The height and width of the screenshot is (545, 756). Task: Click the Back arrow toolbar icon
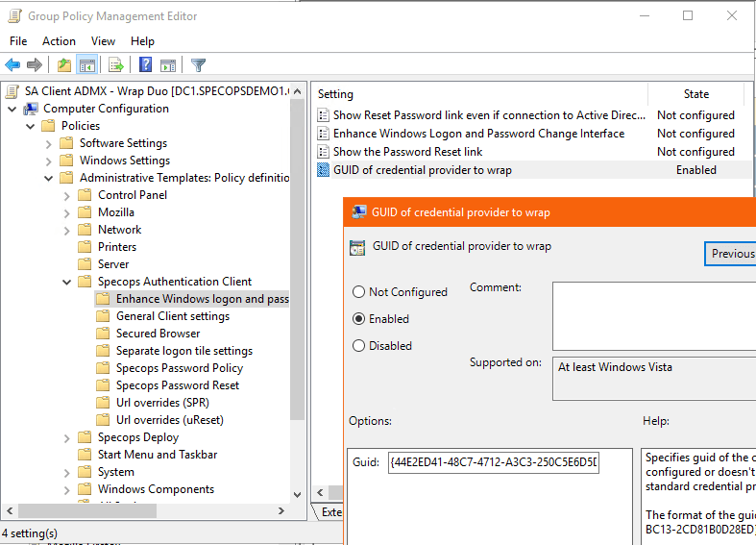pyautogui.click(x=12, y=64)
